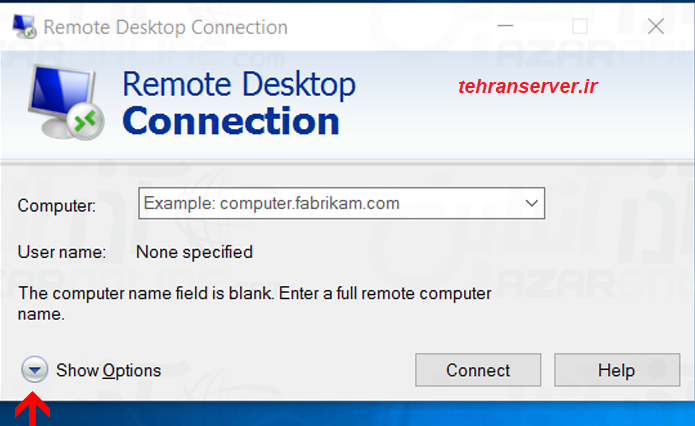
Task: Expand options using the round arrow icon
Action: coord(34,371)
